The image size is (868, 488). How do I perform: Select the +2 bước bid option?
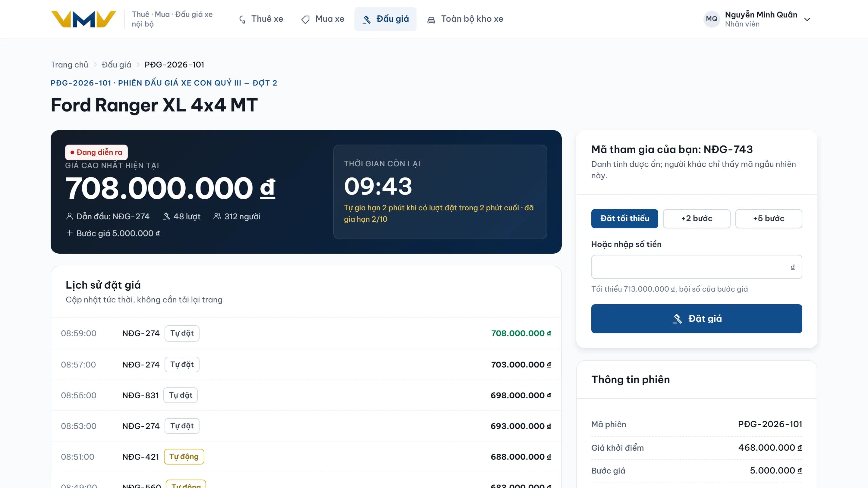click(x=697, y=219)
